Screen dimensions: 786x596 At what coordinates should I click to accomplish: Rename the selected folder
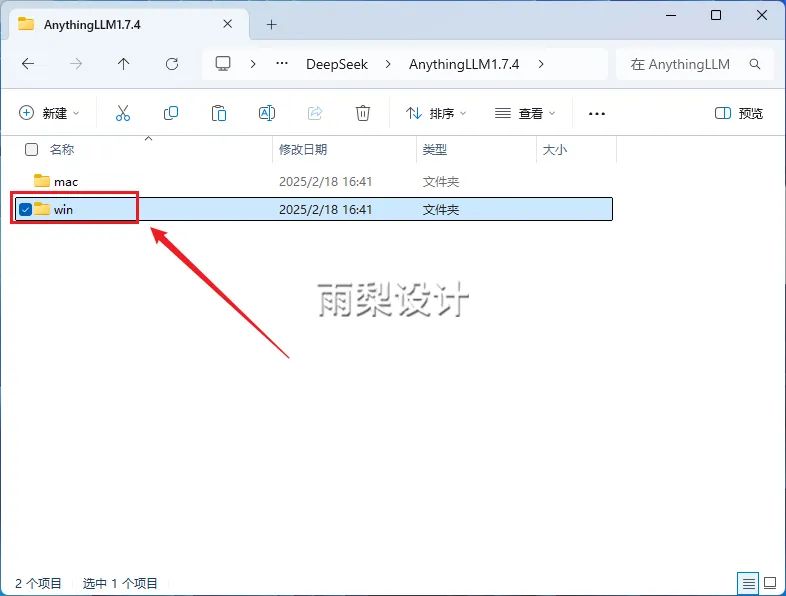tap(267, 113)
